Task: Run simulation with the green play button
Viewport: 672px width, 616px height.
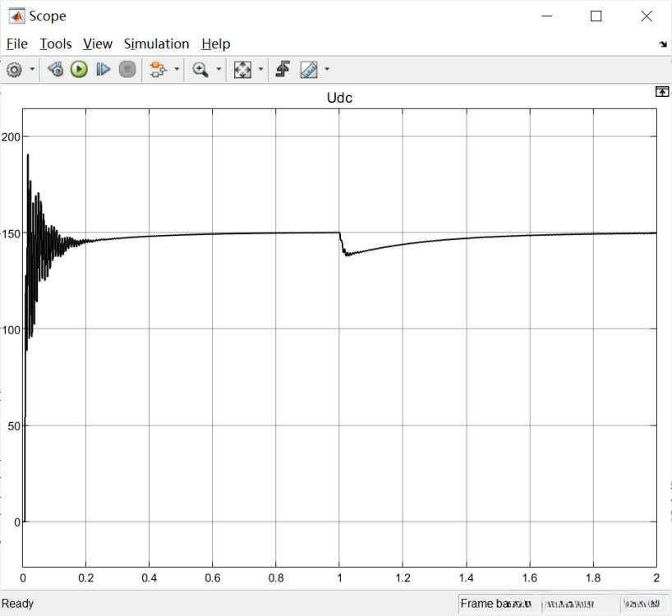Action: coord(79,69)
